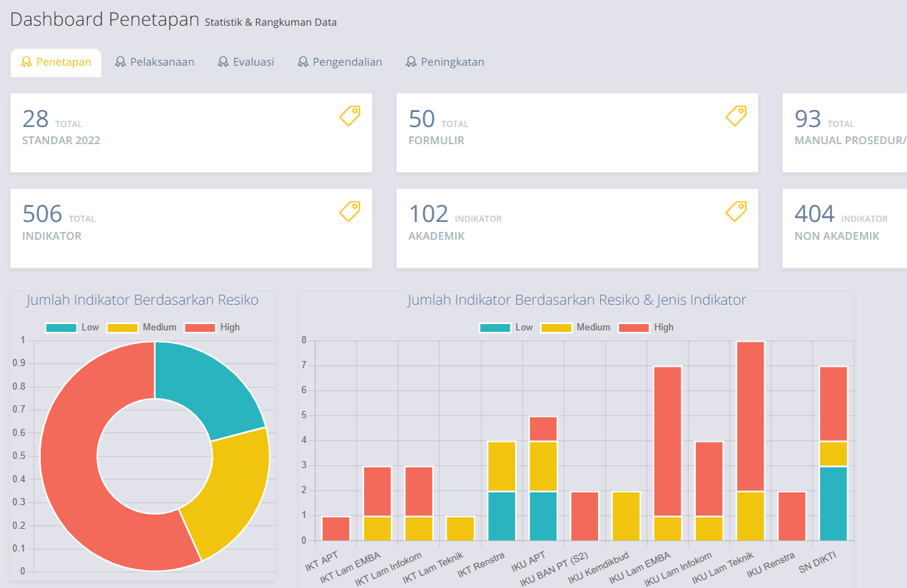This screenshot has height=588, width=907.
Task: Switch to the Pelaksanaan tab
Action: (x=155, y=62)
